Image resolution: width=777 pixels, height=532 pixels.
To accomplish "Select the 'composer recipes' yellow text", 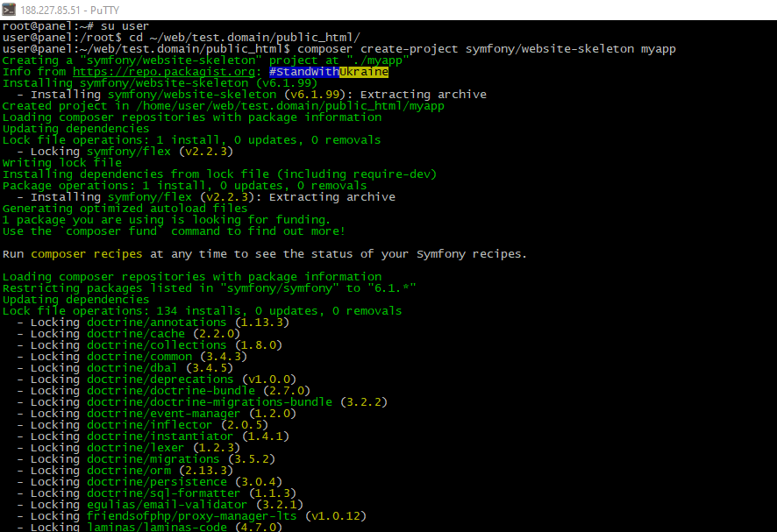I will (x=86, y=254).
